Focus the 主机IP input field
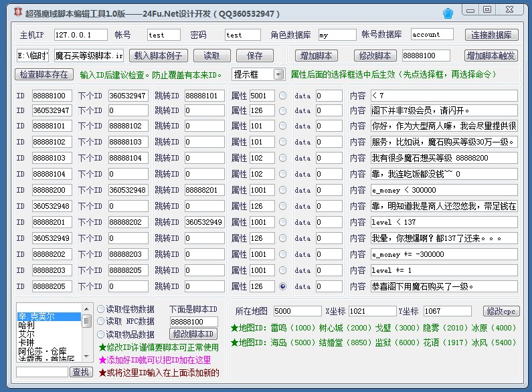Viewport: 532px width, 392px height. tap(80, 35)
